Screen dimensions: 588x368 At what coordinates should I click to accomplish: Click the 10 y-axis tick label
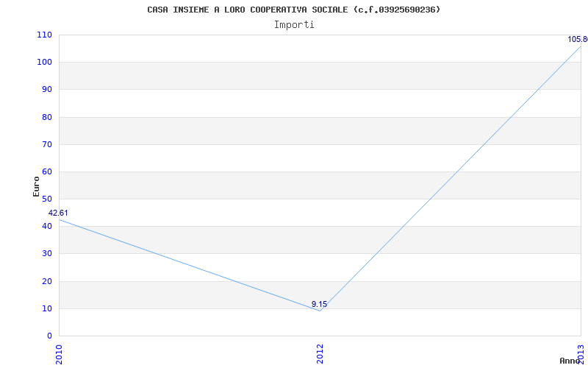pos(47,308)
